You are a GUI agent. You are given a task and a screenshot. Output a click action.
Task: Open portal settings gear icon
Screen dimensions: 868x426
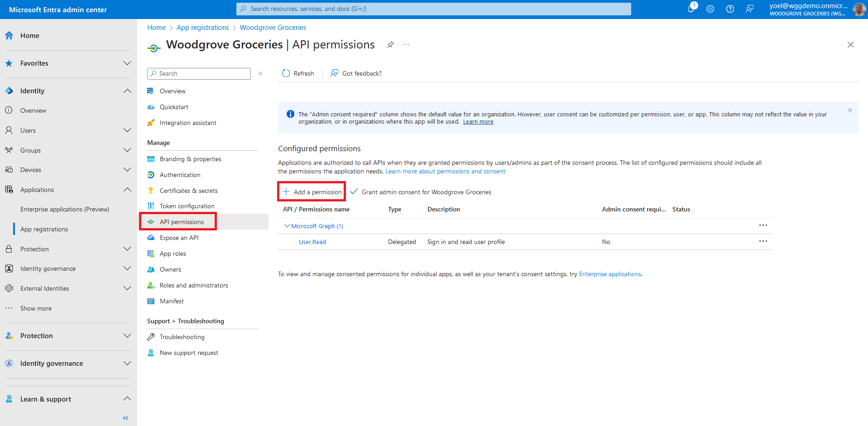pos(710,9)
